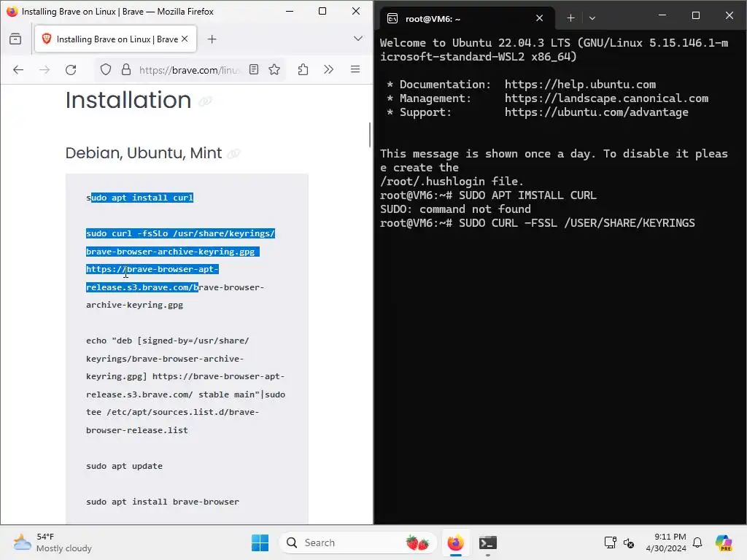Viewport: 747px width, 560px height.
Task: Click the site security padlock icon
Action: (126, 70)
